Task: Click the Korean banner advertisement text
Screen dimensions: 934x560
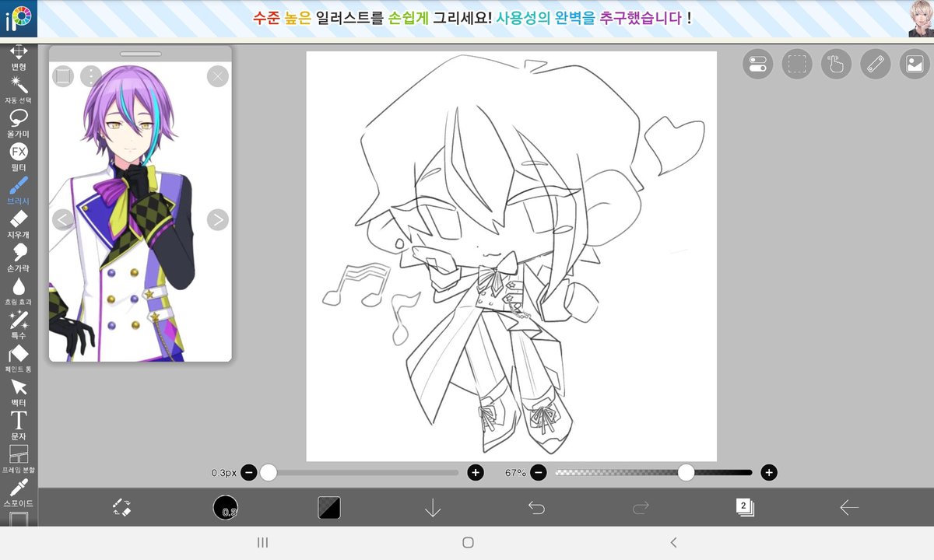Action: click(472, 17)
